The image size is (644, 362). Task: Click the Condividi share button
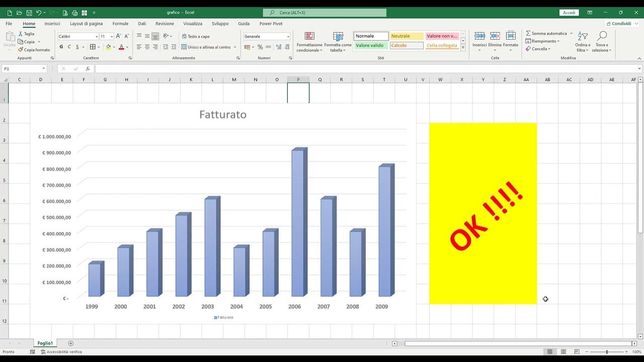(618, 24)
